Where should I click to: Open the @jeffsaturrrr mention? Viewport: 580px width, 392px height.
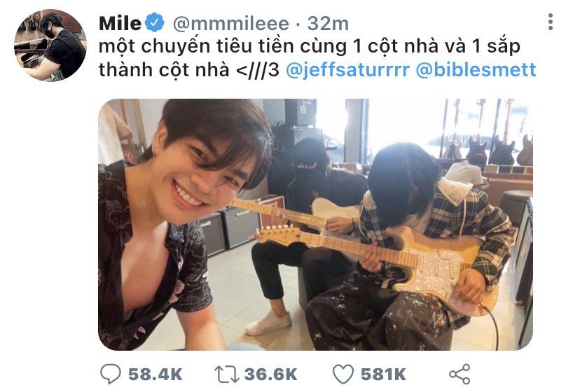click(x=347, y=69)
